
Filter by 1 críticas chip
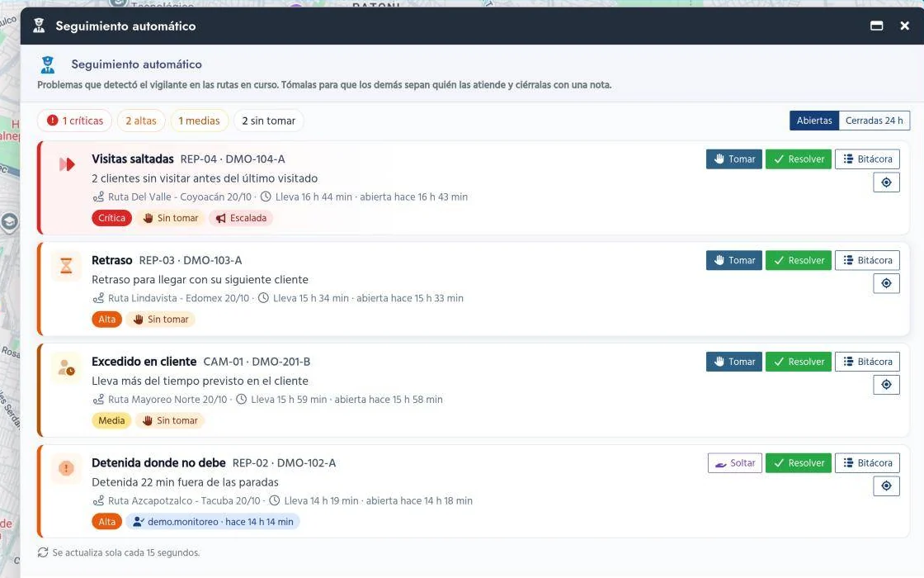pyautogui.click(x=75, y=121)
